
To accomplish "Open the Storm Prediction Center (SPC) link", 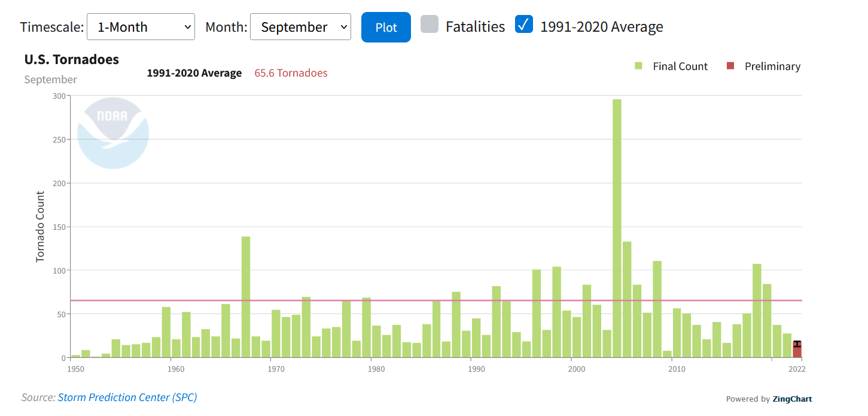I will (x=127, y=397).
